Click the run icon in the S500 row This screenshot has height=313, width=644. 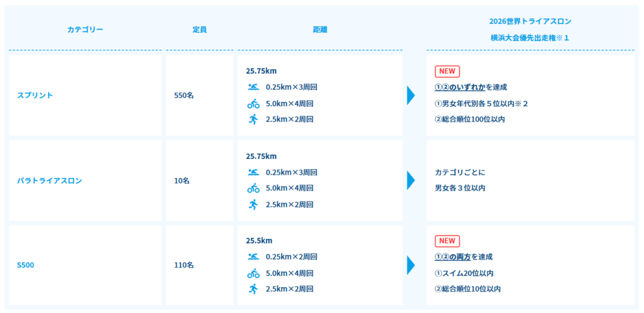(x=253, y=288)
